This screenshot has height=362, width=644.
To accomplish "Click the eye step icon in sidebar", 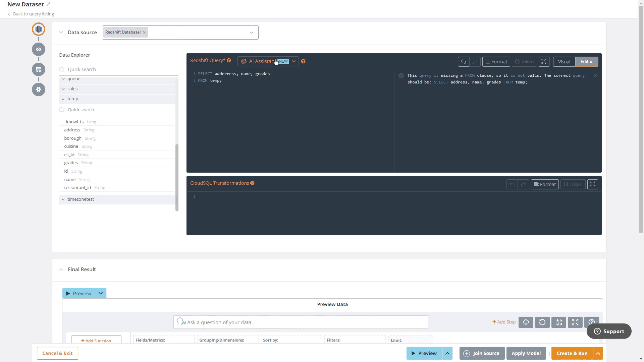I will (39, 49).
